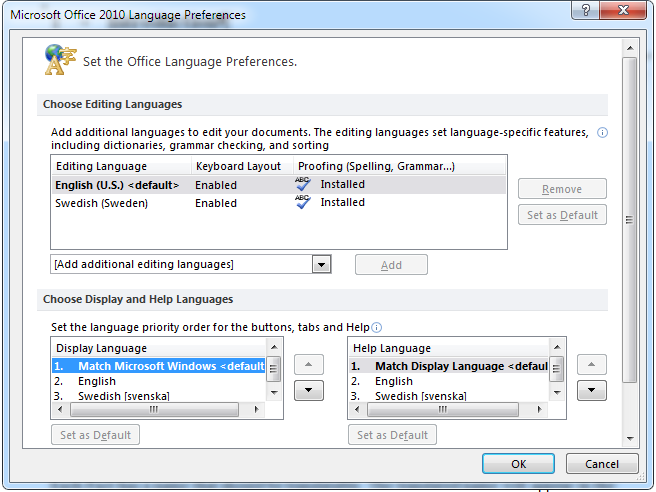The height and width of the screenshot is (492, 656).
Task: Click ABC proofing checkmark for Swedish (Sweden)
Action: click(302, 202)
